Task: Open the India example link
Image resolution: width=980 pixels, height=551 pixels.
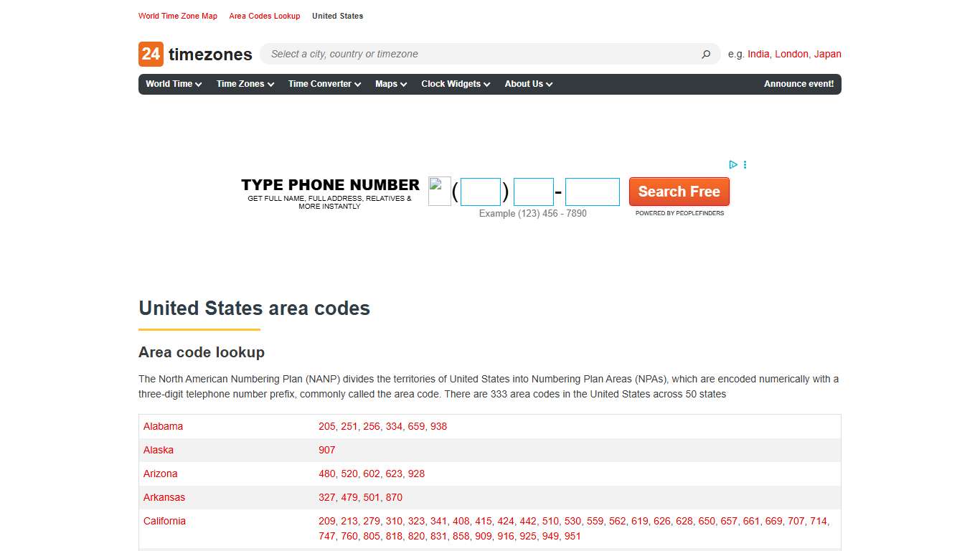Action: 758,54
